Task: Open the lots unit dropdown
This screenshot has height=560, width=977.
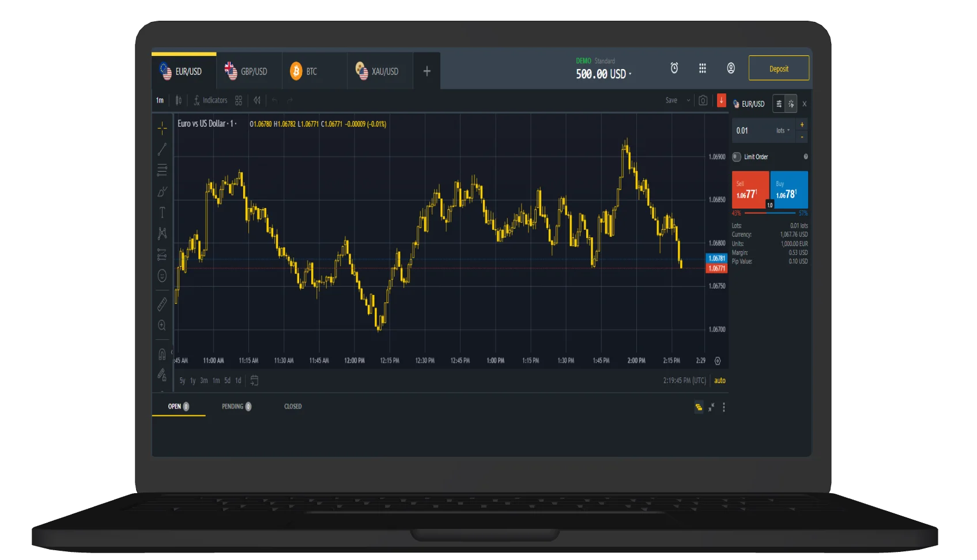Action: pos(783,131)
